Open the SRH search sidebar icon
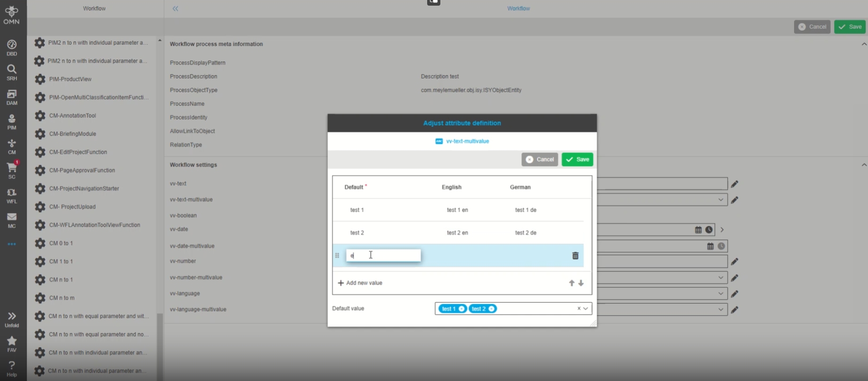The height and width of the screenshot is (381, 868). [x=12, y=72]
